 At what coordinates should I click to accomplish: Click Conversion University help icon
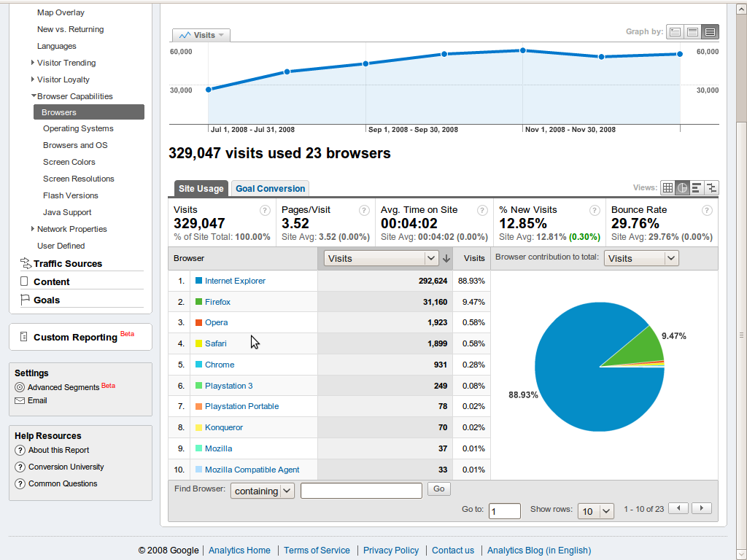coord(20,467)
